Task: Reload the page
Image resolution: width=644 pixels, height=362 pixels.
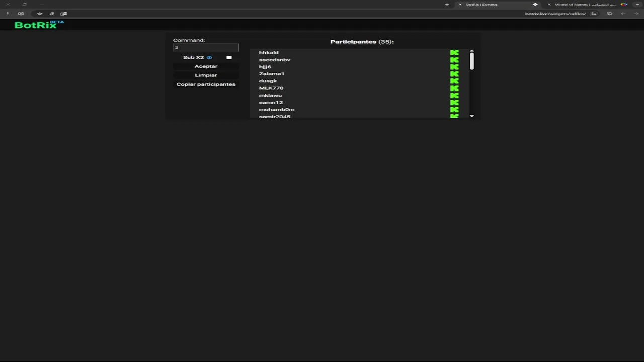Action: click(609, 14)
